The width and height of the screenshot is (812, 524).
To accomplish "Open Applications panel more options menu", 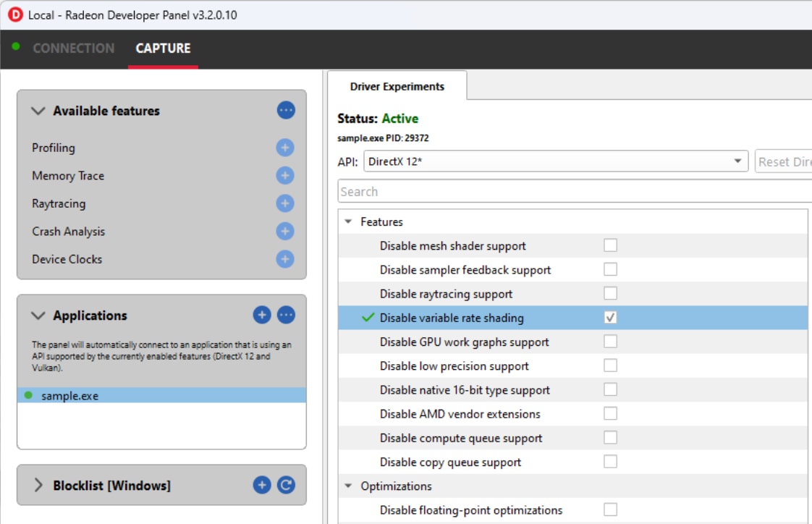I will (286, 315).
